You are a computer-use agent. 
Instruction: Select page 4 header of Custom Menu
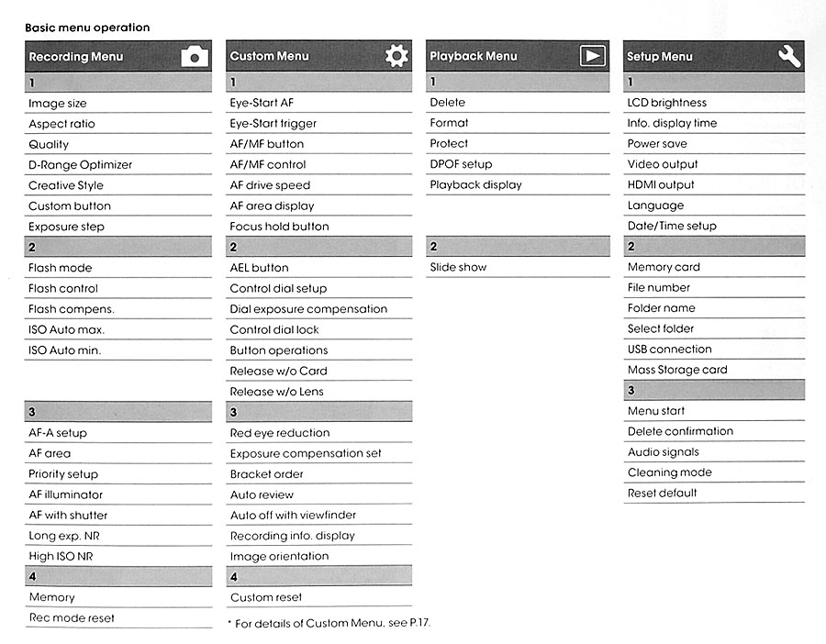coord(318,577)
